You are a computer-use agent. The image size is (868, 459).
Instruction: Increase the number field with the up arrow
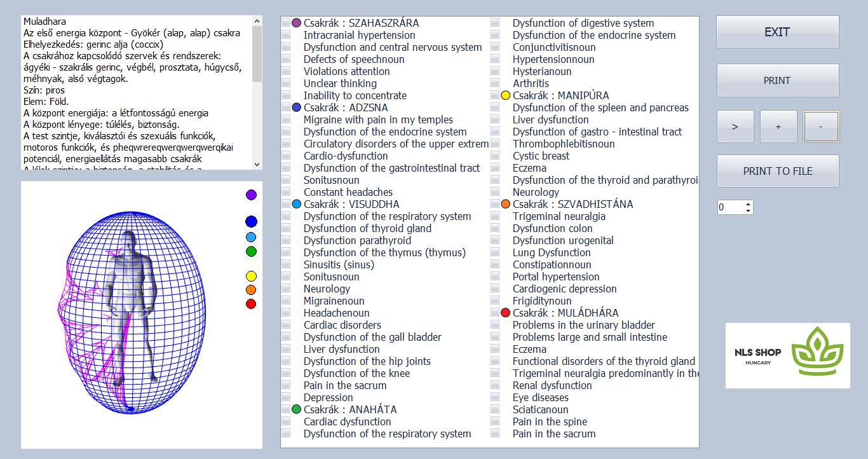(x=748, y=204)
